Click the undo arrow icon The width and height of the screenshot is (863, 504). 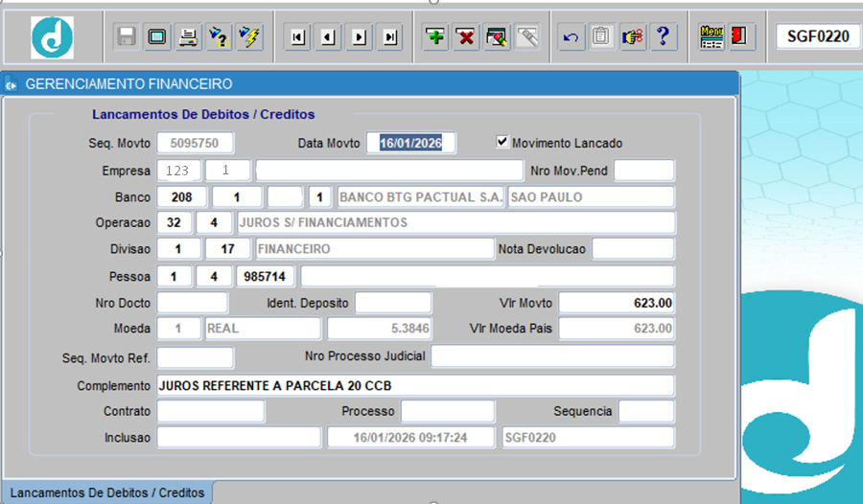[571, 37]
